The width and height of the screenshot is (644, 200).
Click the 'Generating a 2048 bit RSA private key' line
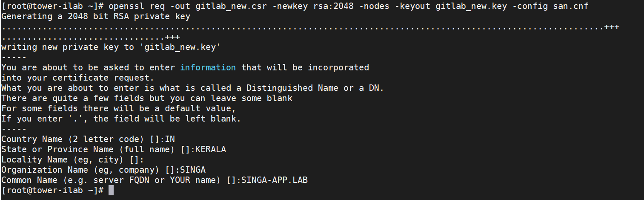(x=96, y=17)
